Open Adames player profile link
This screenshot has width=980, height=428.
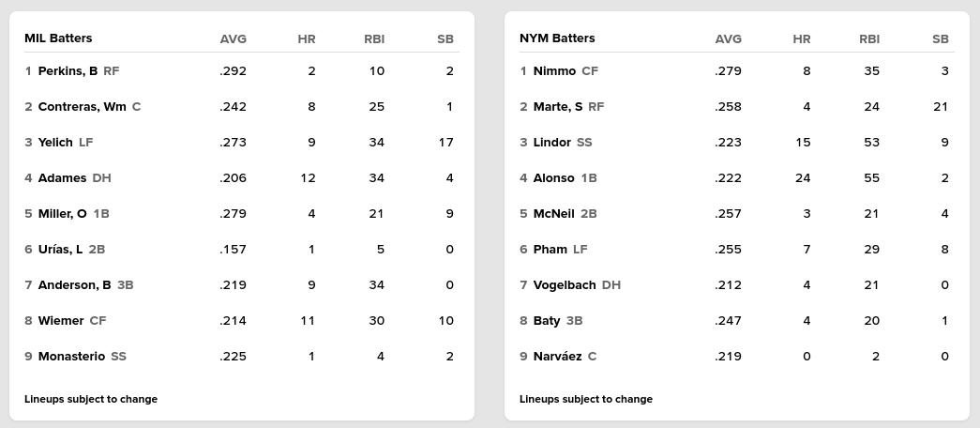(x=62, y=178)
